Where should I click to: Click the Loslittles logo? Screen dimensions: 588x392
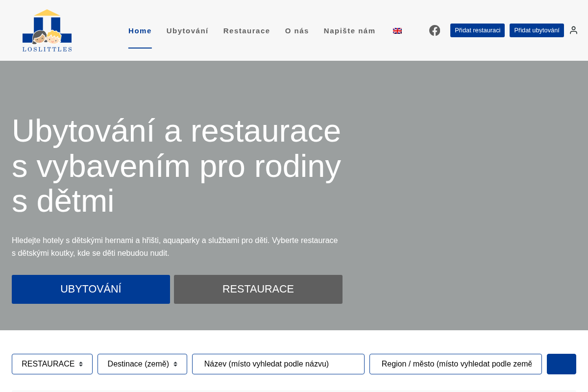[47, 30]
